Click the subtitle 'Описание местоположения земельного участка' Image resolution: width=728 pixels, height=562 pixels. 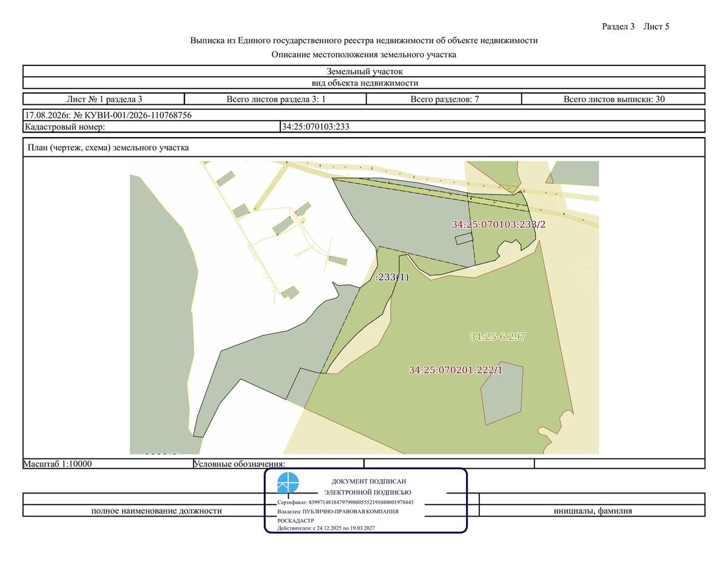tap(364, 55)
